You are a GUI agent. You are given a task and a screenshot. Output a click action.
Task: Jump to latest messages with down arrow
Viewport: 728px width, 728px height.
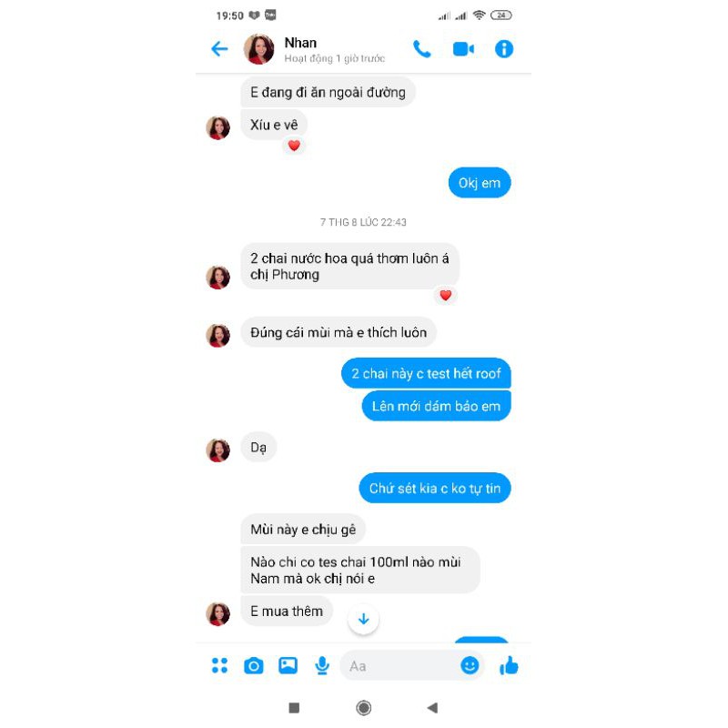[x=363, y=619]
